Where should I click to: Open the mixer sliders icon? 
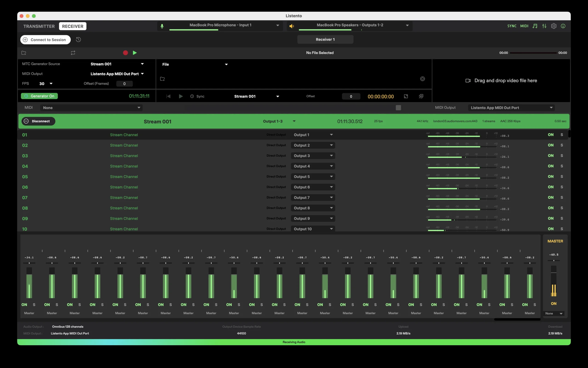pos(544,26)
